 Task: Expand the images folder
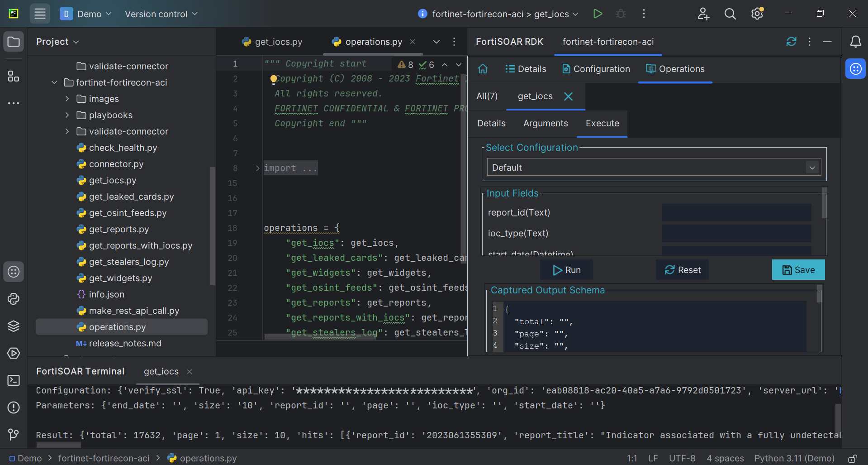point(67,99)
